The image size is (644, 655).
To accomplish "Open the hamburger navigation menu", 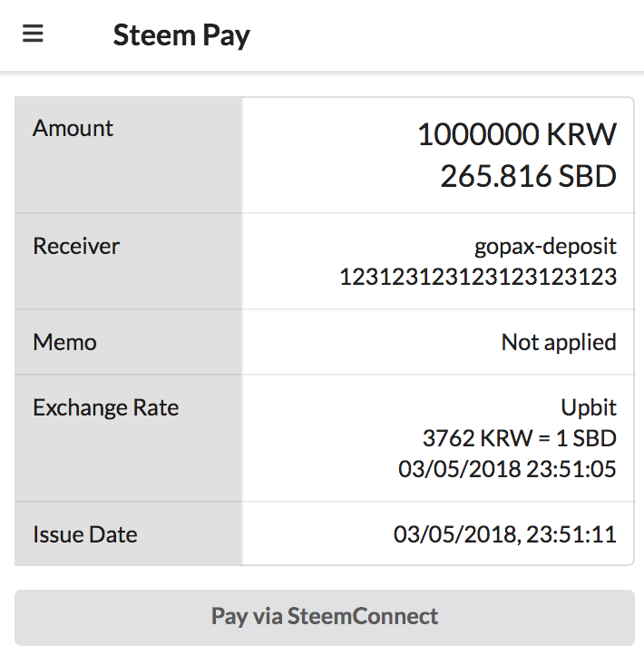I will 34,34.
